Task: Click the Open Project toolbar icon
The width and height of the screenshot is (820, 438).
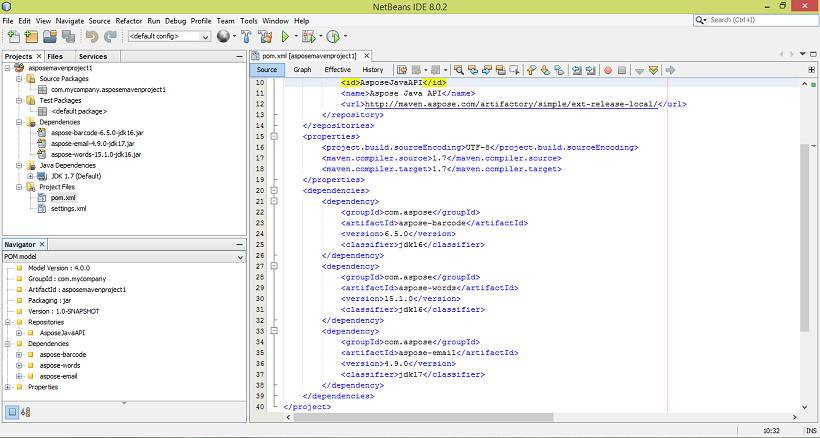Action: point(50,36)
